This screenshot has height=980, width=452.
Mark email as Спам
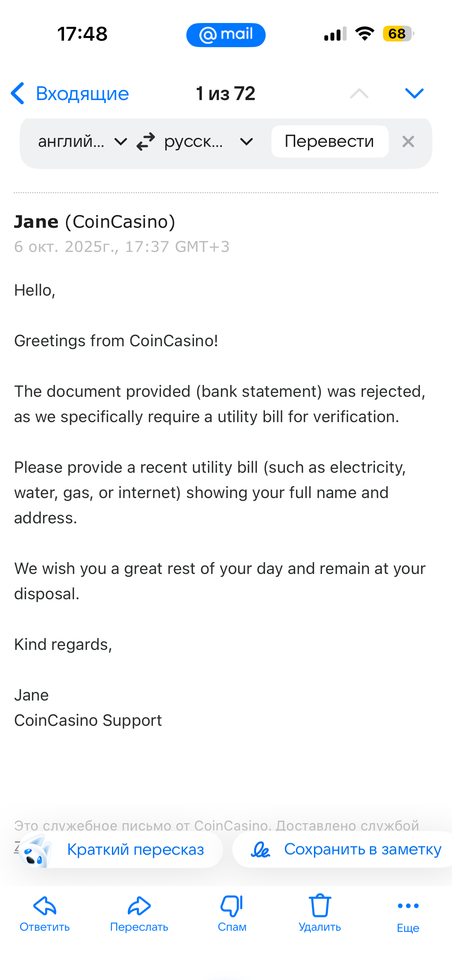232,913
